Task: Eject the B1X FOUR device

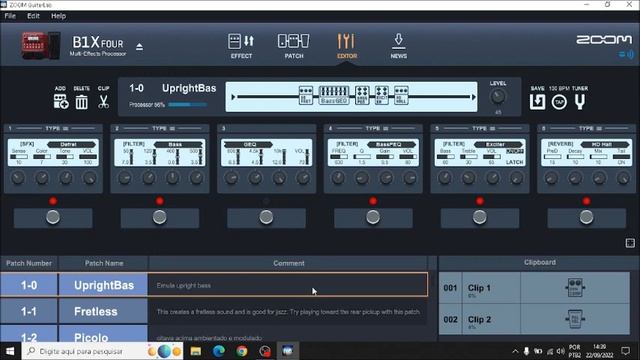Action: pos(139,47)
